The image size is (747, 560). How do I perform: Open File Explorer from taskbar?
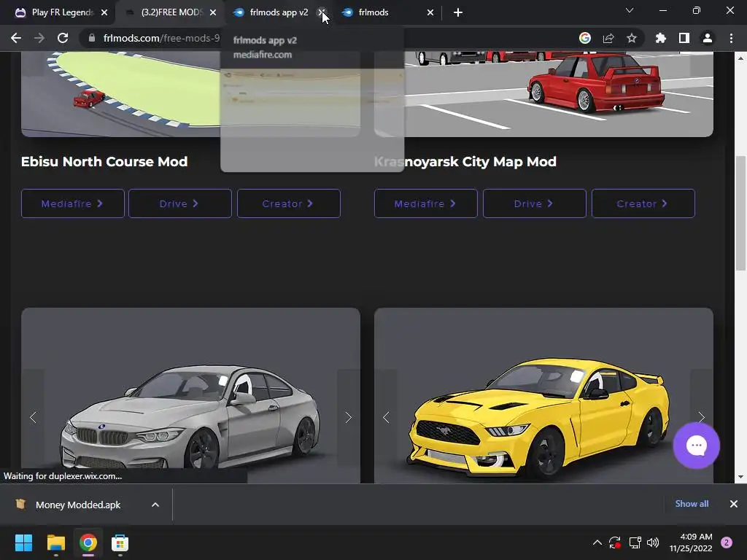click(x=55, y=542)
